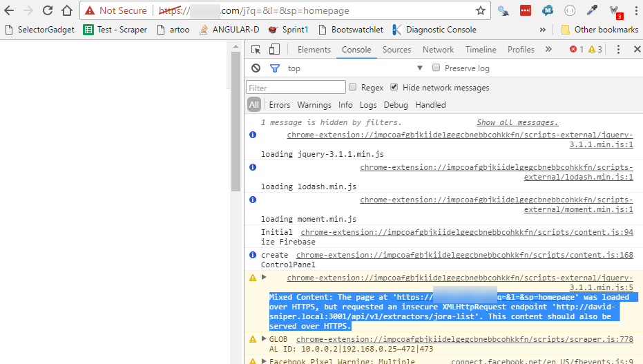This screenshot has width=643, height=364.
Task: Switch to the Network tab
Action: click(439, 50)
